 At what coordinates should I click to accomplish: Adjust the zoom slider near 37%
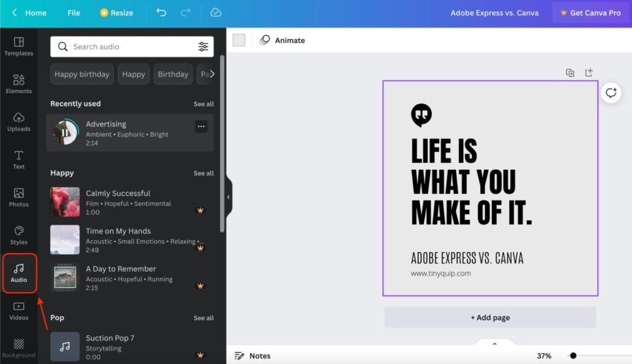574,355
